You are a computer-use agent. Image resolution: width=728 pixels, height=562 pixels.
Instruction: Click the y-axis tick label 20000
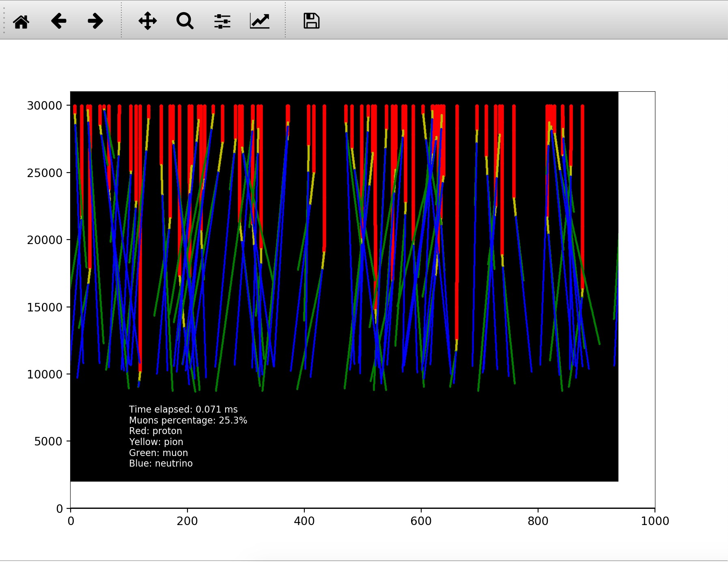(x=45, y=240)
